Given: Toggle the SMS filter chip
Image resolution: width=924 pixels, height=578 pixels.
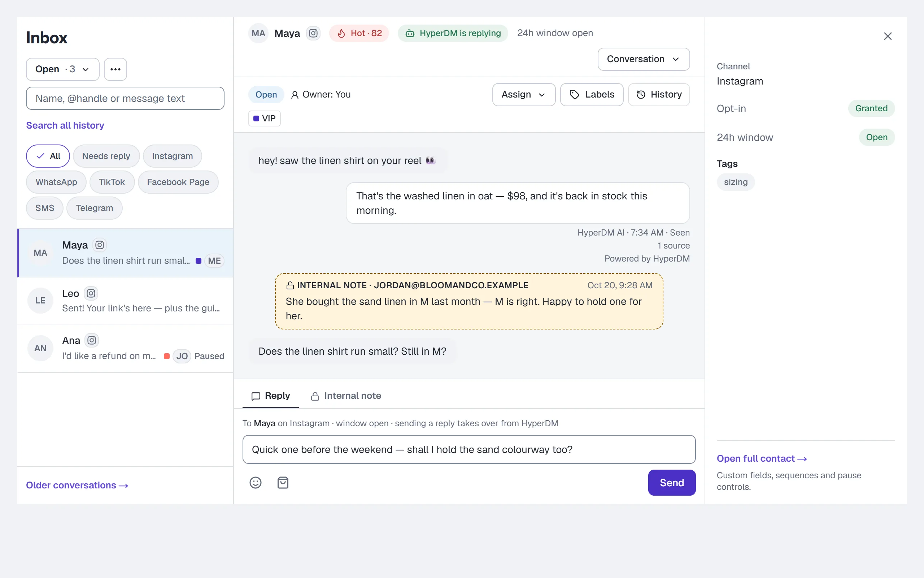Looking at the screenshot, I should pos(45,208).
